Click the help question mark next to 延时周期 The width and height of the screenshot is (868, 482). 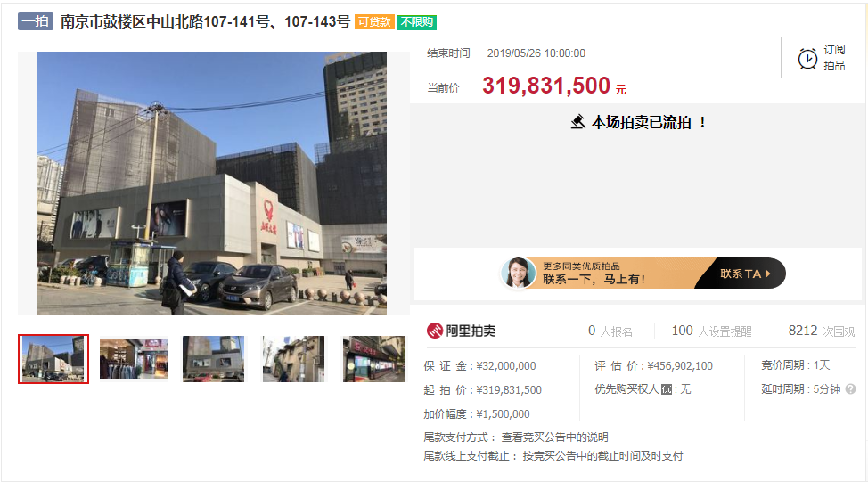click(850, 389)
